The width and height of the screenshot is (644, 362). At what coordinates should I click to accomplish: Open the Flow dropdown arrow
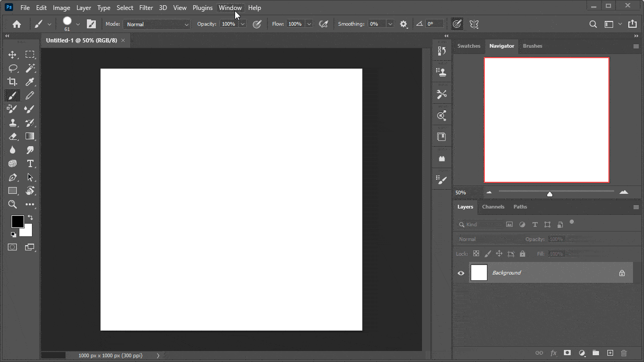pos(309,24)
